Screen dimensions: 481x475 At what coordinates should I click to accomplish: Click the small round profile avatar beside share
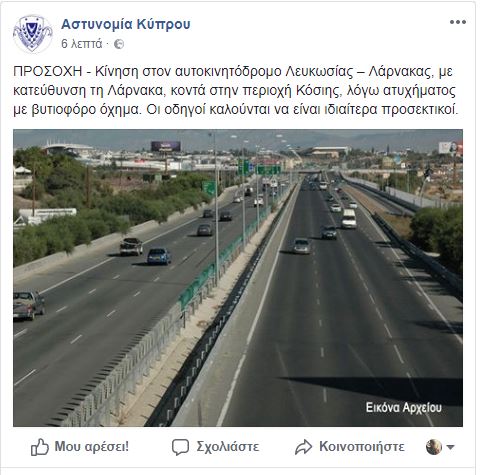pyautogui.click(x=434, y=447)
